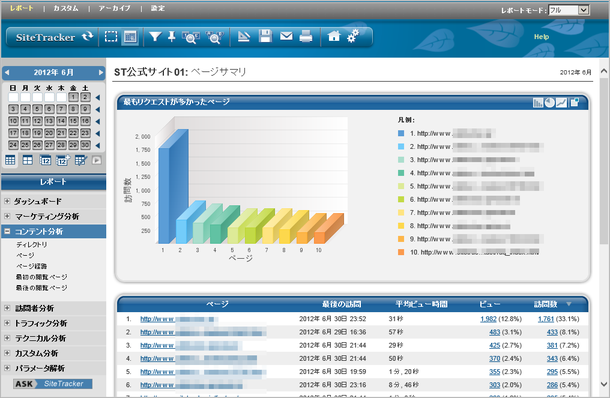Image resolution: width=610 pixels, height=398 pixels.
Task: Click the Help link
Action: tap(541, 37)
